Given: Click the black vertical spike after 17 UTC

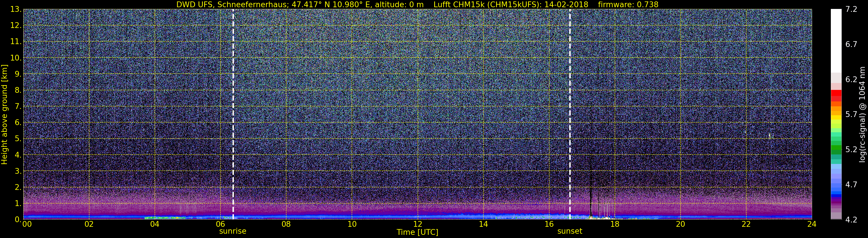Looking at the screenshot, I should click(591, 194).
